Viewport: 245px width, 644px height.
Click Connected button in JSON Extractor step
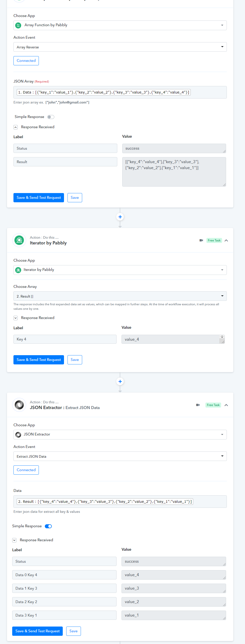(26, 470)
